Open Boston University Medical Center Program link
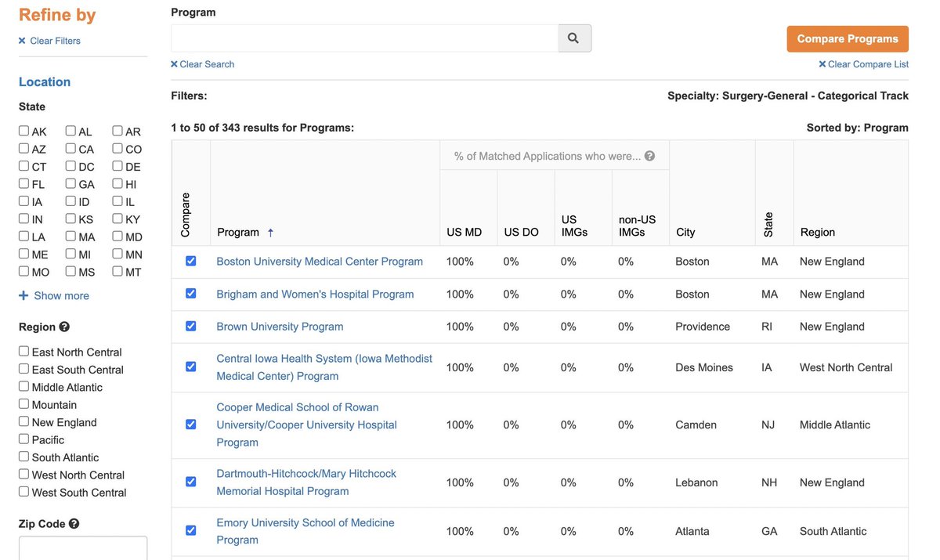940x560 pixels. pyautogui.click(x=320, y=262)
